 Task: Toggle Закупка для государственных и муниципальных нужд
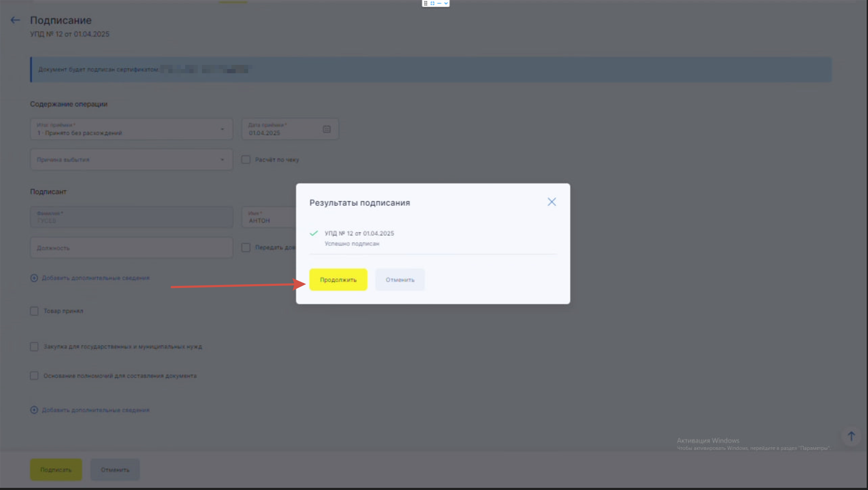coord(34,347)
